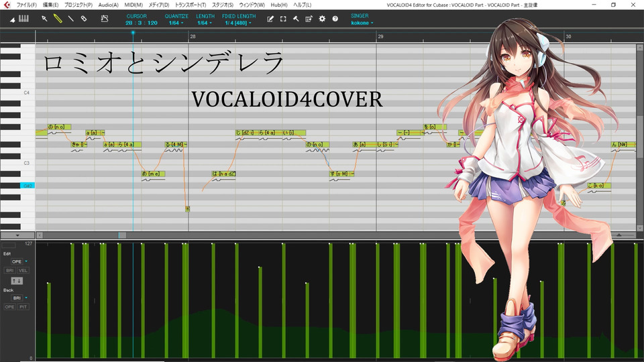Click the export list icon beside hammer
The image size is (644, 362).
click(x=309, y=19)
